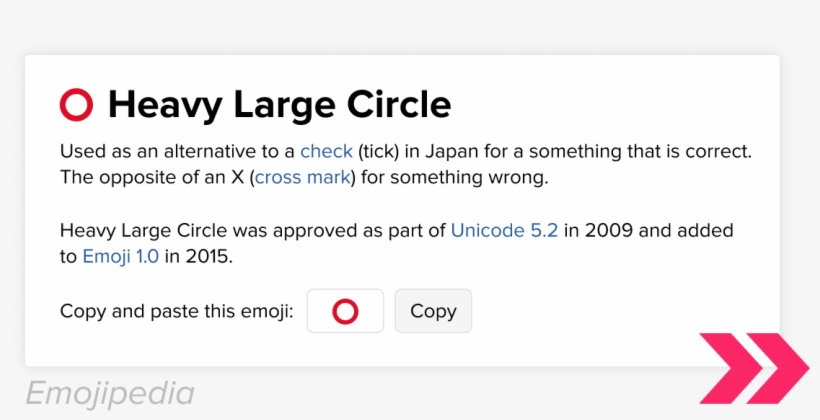820x420 pixels.
Task: Click the "Copy and paste this emoji:" label
Action: tap(176, 311)
